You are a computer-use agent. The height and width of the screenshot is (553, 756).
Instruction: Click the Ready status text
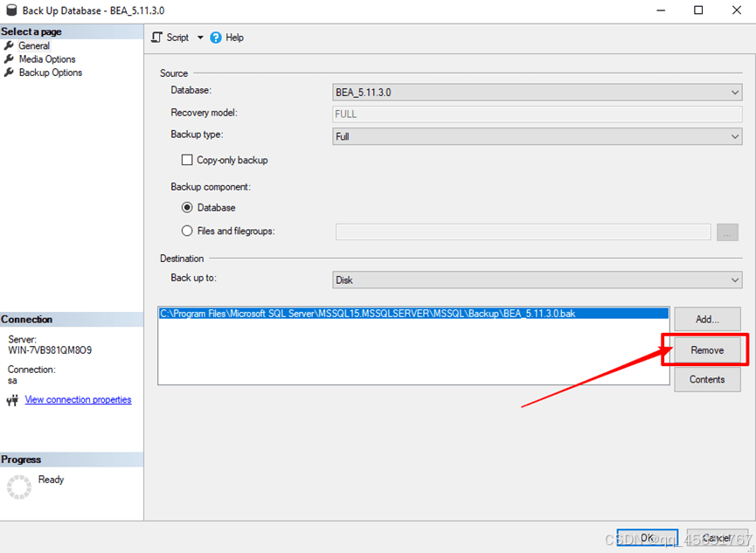pos(51,480)
